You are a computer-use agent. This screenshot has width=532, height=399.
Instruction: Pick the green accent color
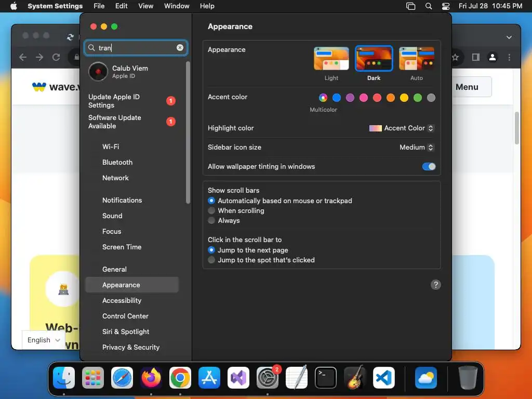tap(418, 98)
